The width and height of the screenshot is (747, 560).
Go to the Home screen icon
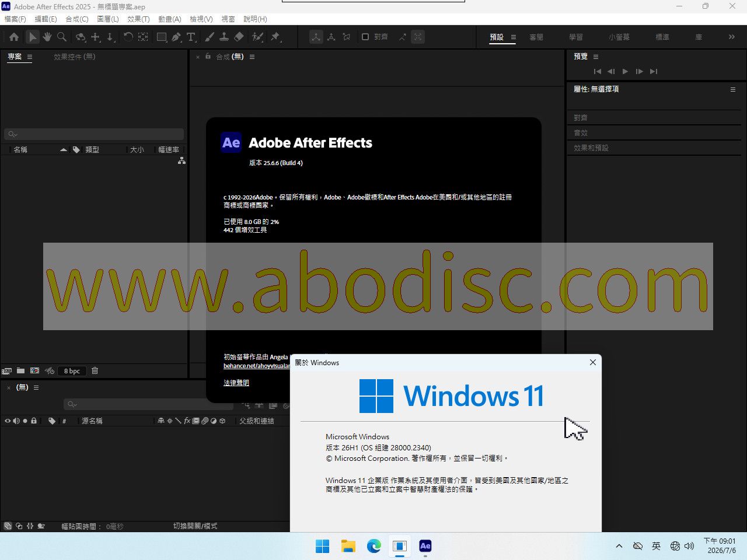click(14, 37)
